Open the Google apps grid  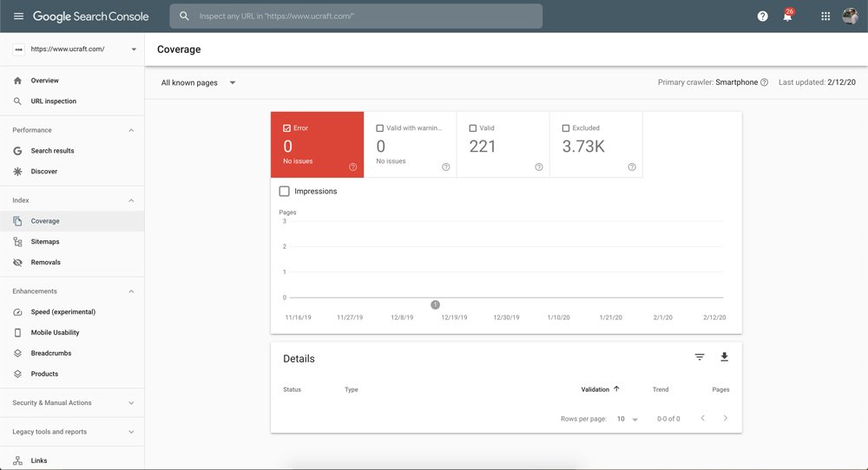pos(825,16)
